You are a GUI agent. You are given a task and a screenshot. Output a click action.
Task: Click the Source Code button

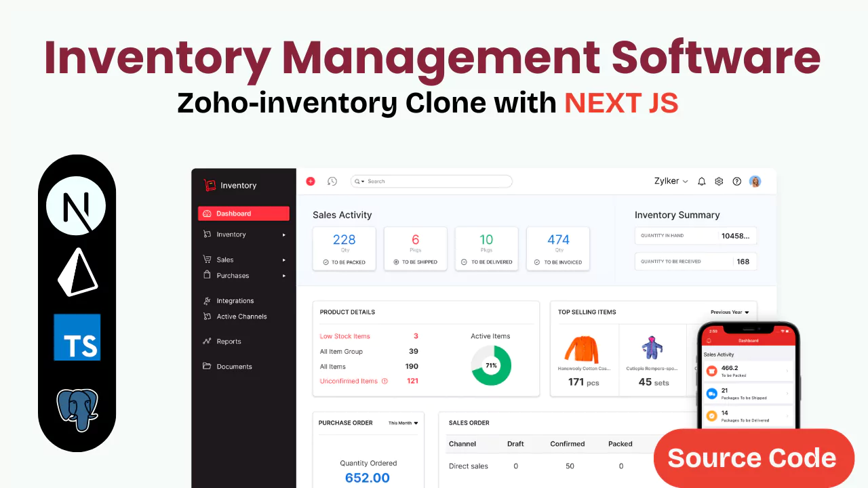click(x=753, y=458)
